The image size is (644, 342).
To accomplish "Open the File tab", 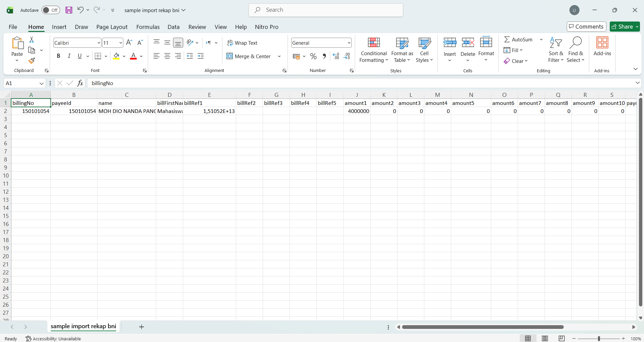I will [x=13, y=27].
